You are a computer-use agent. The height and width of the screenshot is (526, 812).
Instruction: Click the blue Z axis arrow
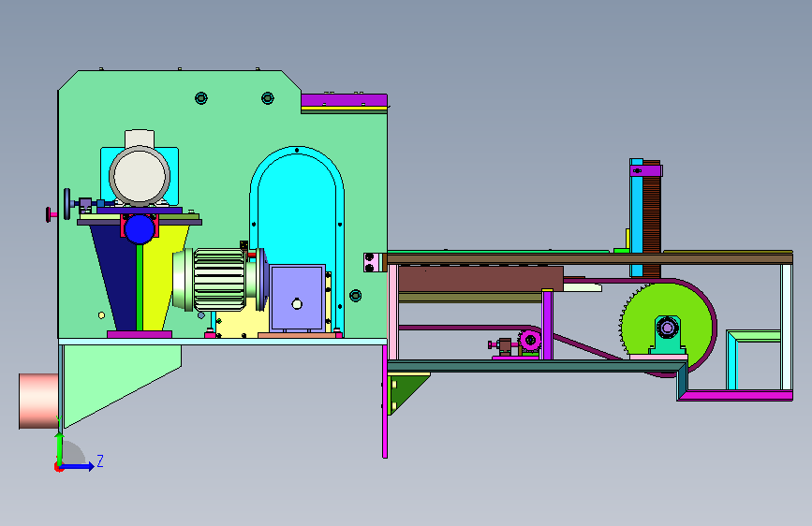click(78, 466)
